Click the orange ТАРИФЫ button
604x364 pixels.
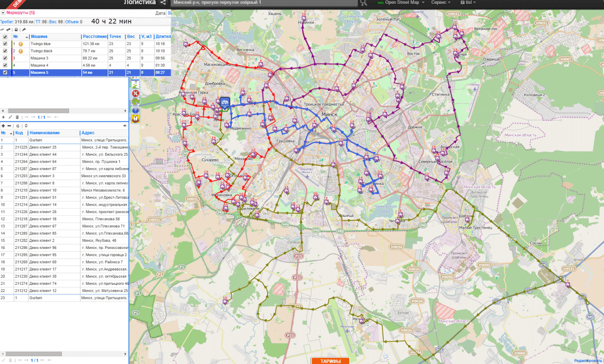click(x=330, y=361)
